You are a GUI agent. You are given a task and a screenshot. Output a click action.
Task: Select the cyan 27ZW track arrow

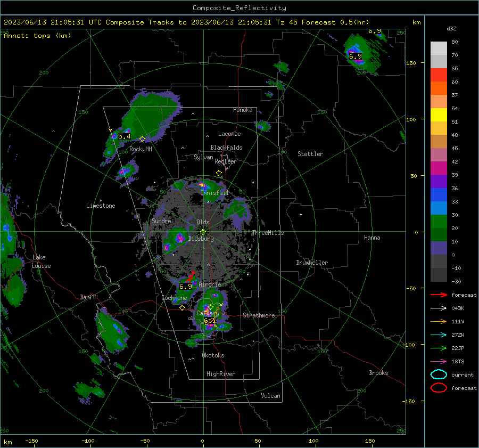tap(439, 335)
